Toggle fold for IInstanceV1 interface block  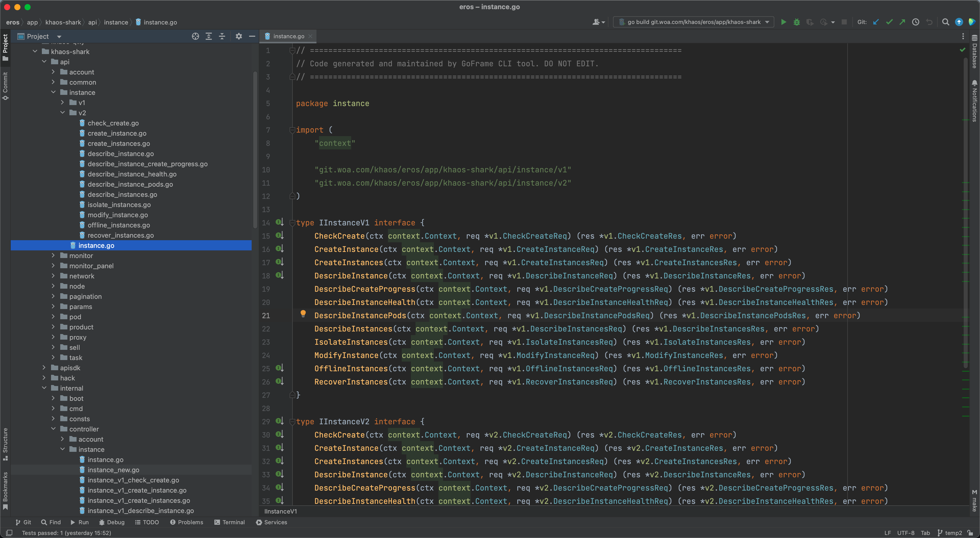[x=292, y=223]
